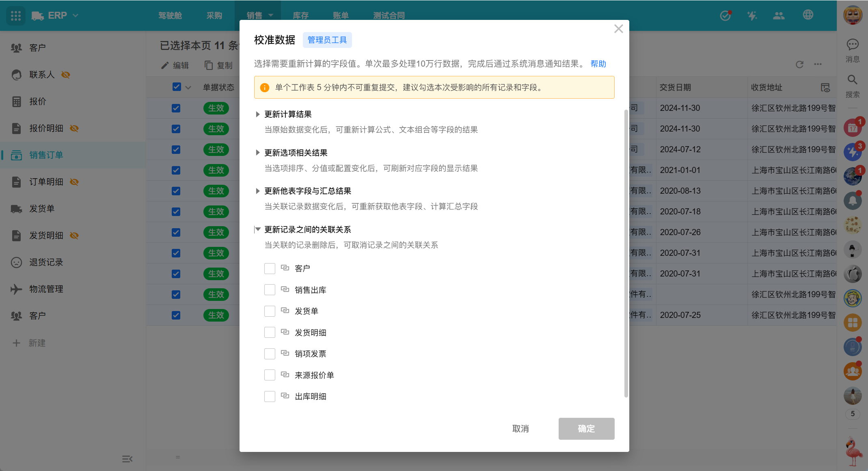Open the orange four-squares app icon

[853, 323]
